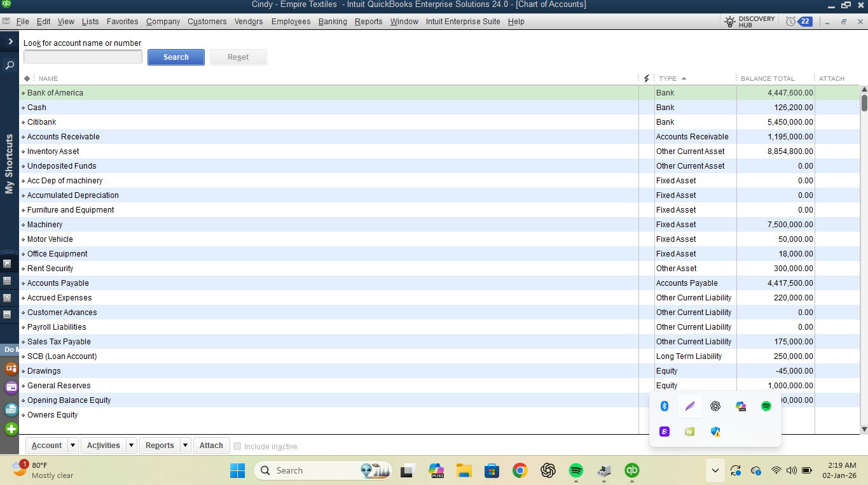Open the Wi-Fi network tray icon
The image size is (868, 485).
point(776,470)
